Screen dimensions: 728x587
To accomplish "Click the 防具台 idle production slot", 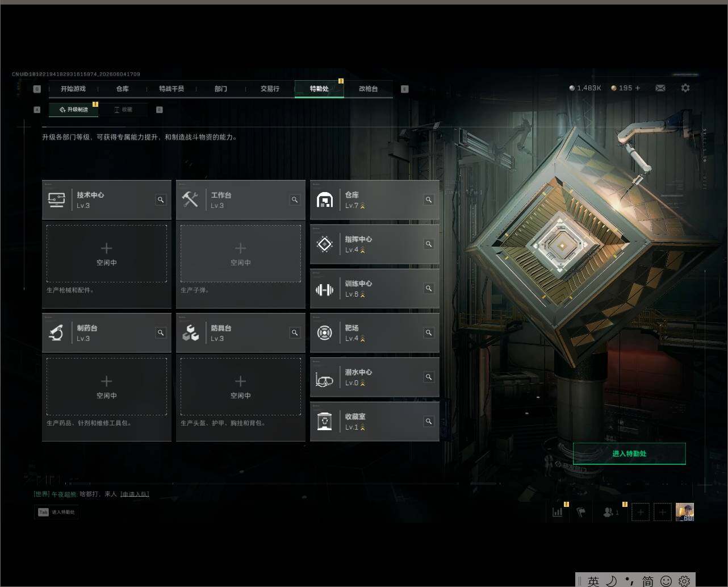I will [241, 386].
